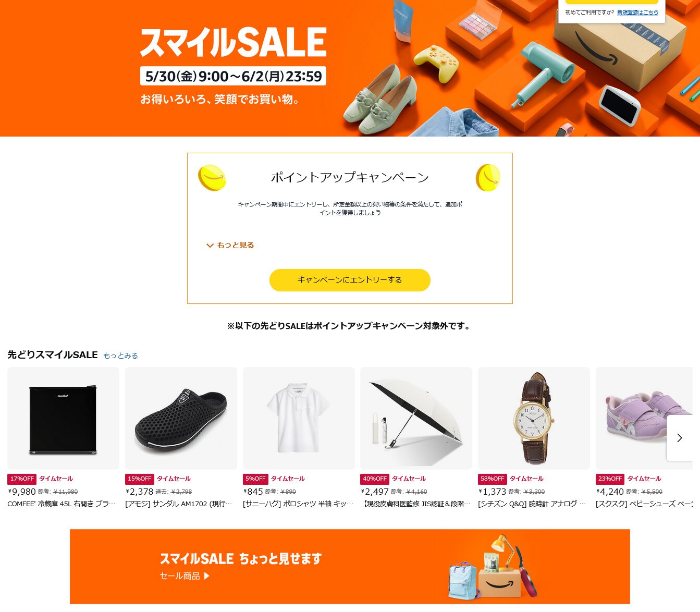This screenshot has height=612, width=700.
Task: Open 新規登録はこちら sign-up link
Action: 637,12
